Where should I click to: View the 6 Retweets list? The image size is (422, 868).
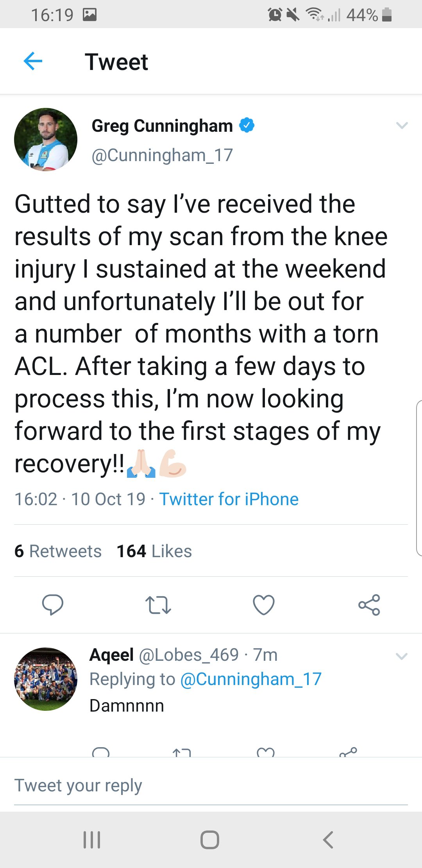(58, 551)
